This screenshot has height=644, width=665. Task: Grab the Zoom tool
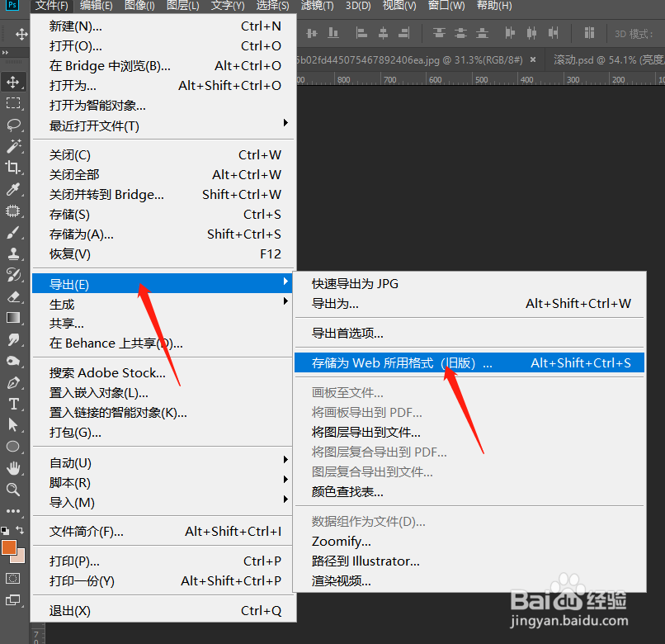[12, 487]
